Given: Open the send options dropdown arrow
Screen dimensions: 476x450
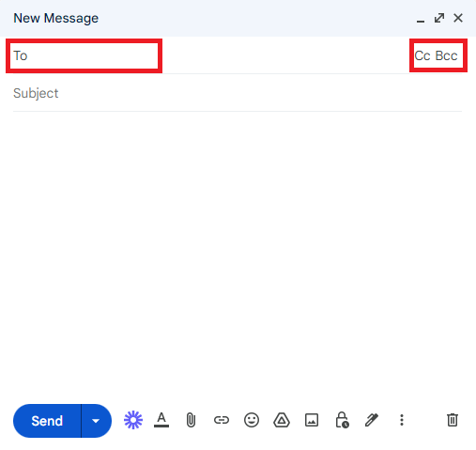Looking at the screenshot, I should coord(96,421).
